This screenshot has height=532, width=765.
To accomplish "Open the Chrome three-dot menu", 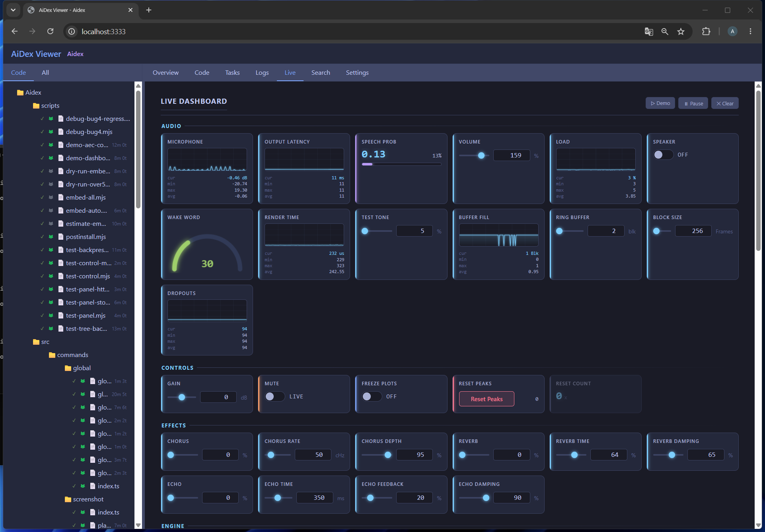I will coord(750,31).
